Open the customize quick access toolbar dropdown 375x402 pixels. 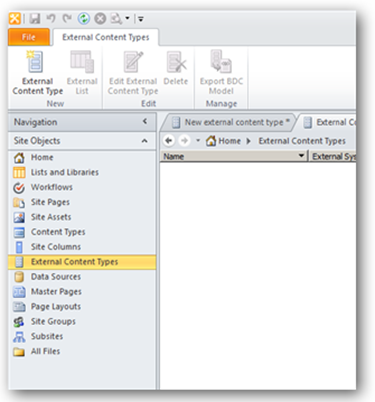(141, 19)
